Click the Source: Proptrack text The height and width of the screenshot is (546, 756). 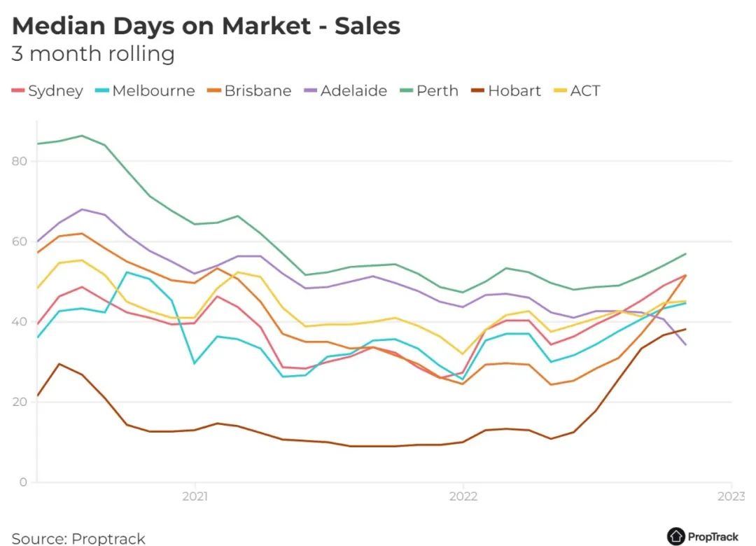(78, 538)
